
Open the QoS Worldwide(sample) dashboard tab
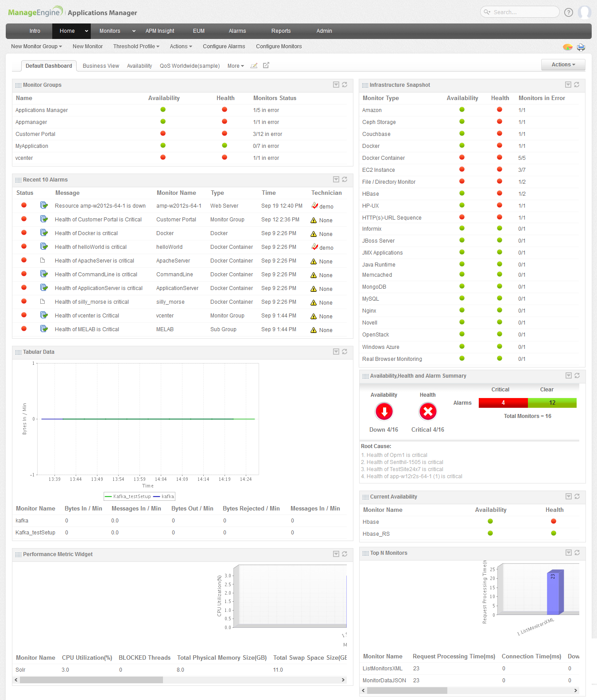pyautogui.click(x=190, y=66)
